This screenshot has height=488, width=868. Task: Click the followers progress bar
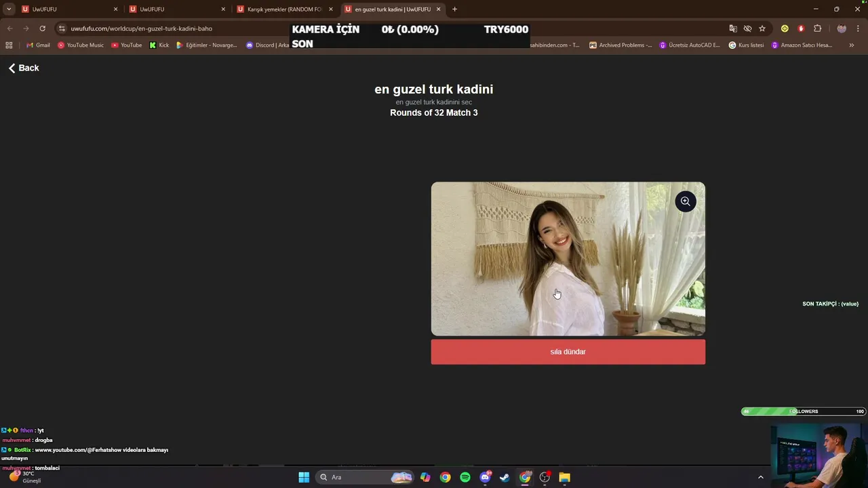[x=804, y=411]
